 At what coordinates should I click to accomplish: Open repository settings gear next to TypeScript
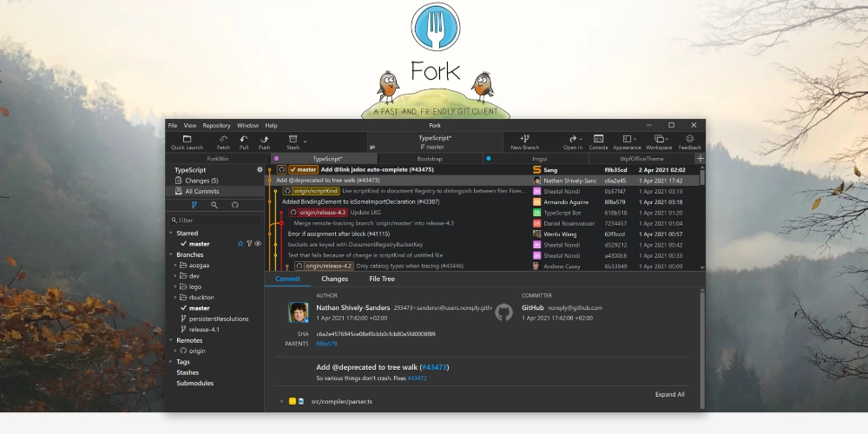pyautogui.click(x=260, y=170)
